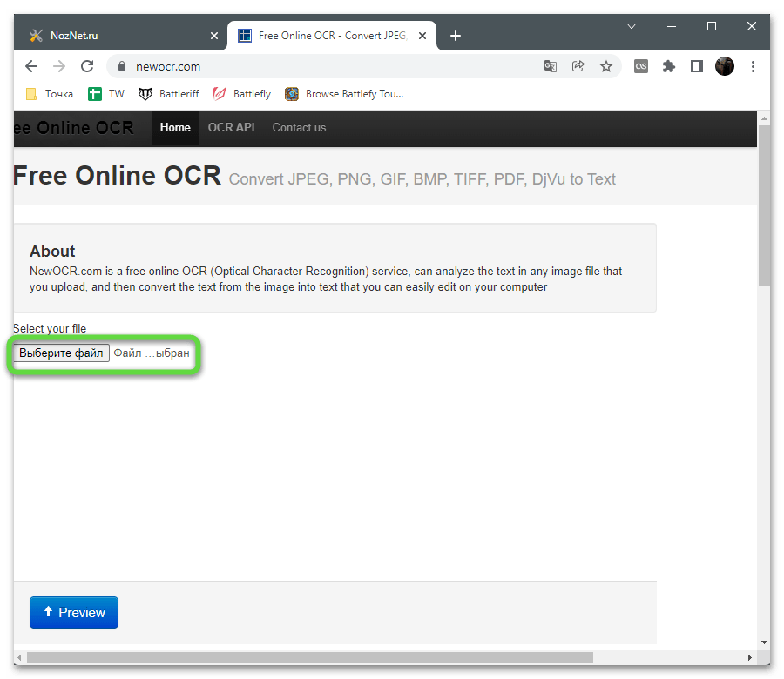Image resolution: width=784 pixels, height=679 pixels.
Task: Open the Contact us nav link
Action: tap(299, 127)
